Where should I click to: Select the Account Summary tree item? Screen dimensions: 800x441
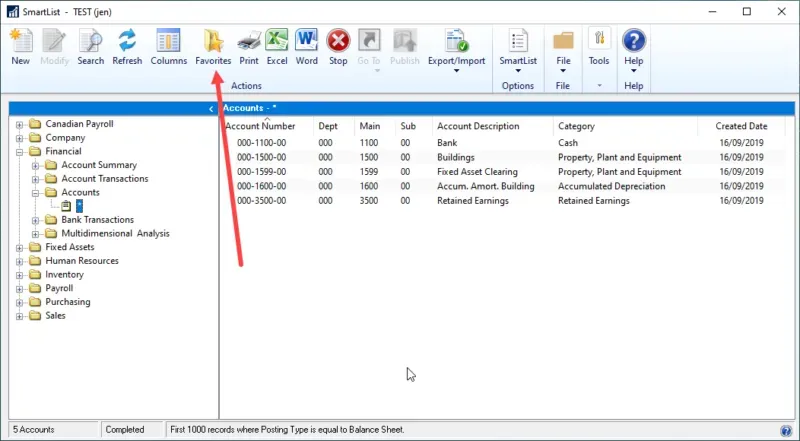coord(99,165)
